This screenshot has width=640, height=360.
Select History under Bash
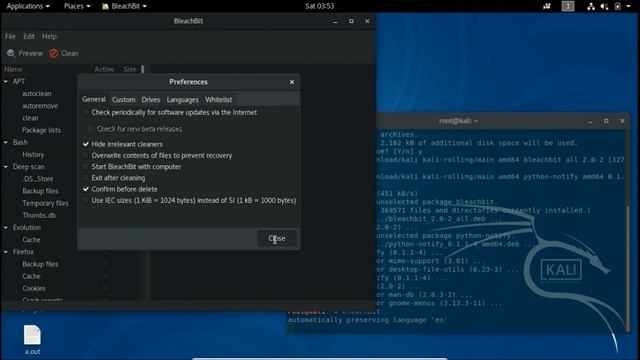pyautogui.click(x=33, y=155)
